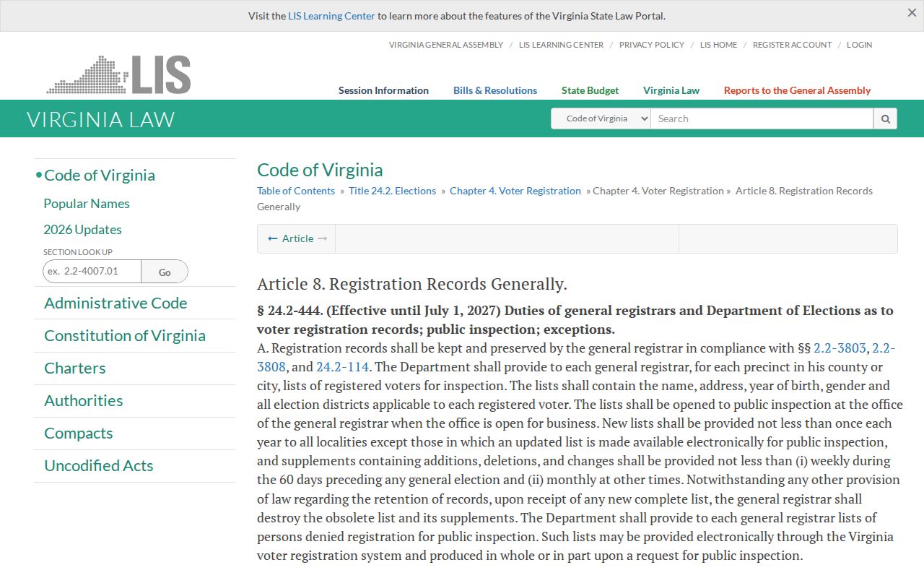Open the Session Information menu
The width and height of the screenshot is (924, 578).
[x=383, y=90]
